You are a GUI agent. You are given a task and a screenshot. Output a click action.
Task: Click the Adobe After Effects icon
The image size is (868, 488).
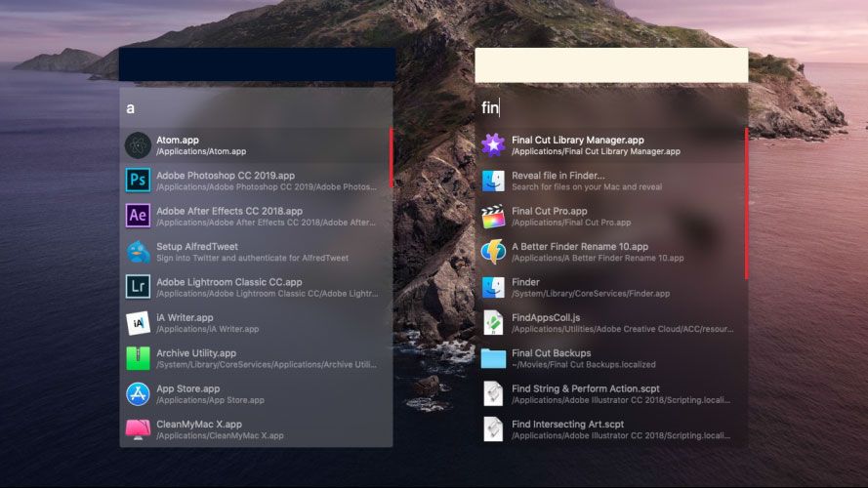pos(138,216)
